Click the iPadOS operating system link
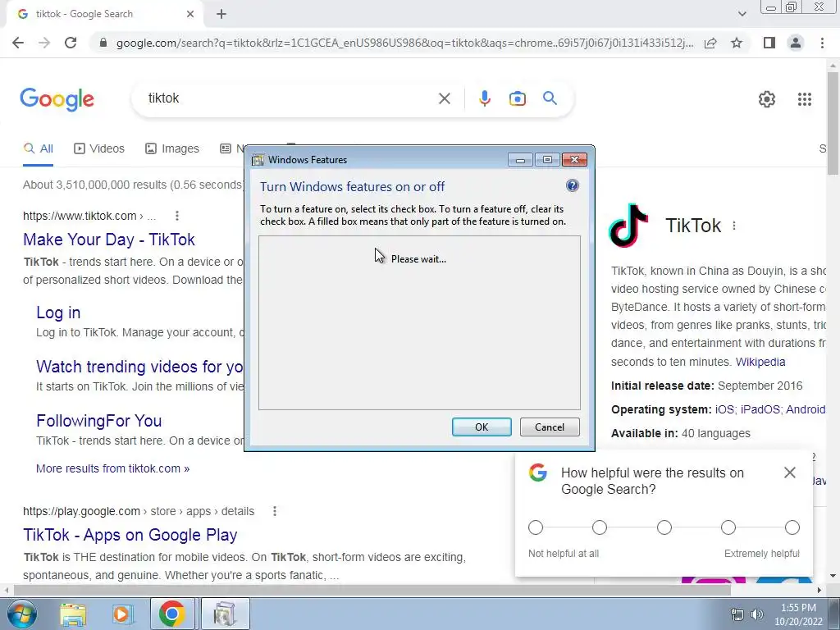840x630 pixels. 760,410
